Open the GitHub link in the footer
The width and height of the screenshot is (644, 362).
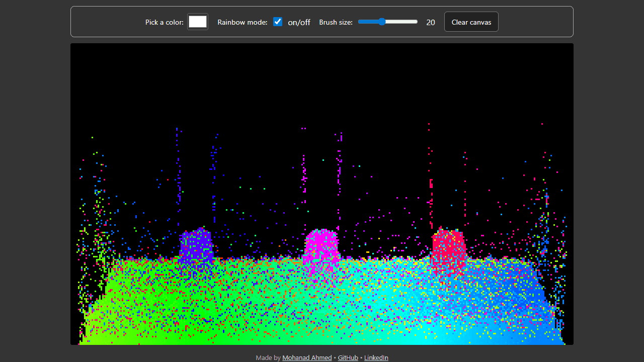point(348,357)
